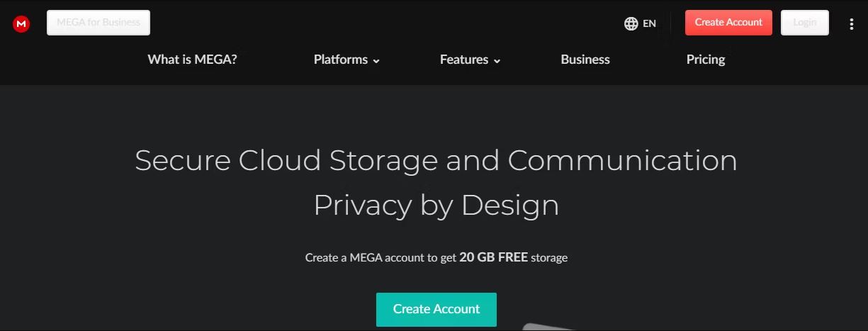Open the EN language selector

tap(640, 23)
